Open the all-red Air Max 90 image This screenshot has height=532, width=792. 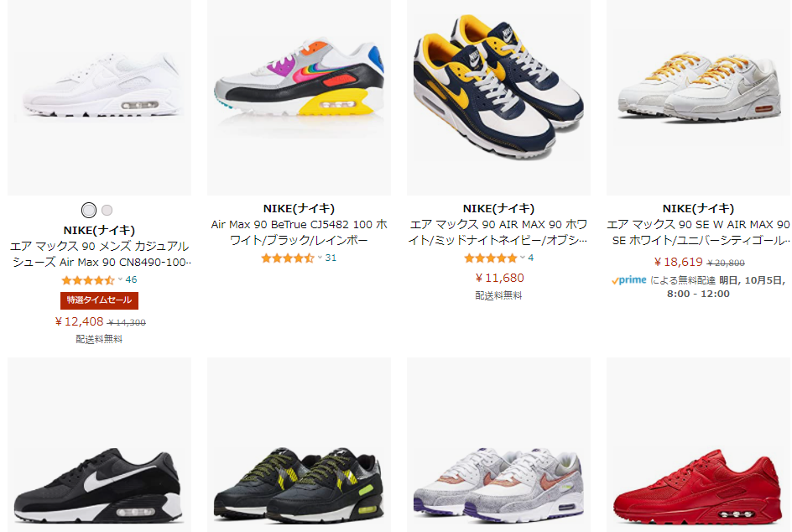(699, 445)
